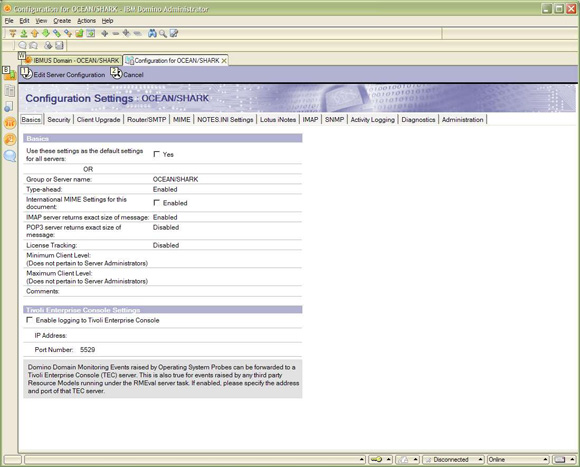Click the mail tray icon in status bar
The width and height of the screenshot is (580, 467).
pos(560,460)
